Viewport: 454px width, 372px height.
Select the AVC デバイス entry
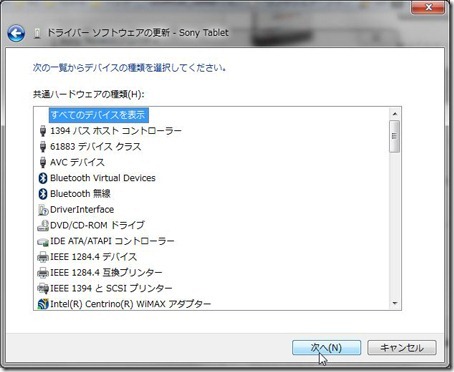click(77, 162)
